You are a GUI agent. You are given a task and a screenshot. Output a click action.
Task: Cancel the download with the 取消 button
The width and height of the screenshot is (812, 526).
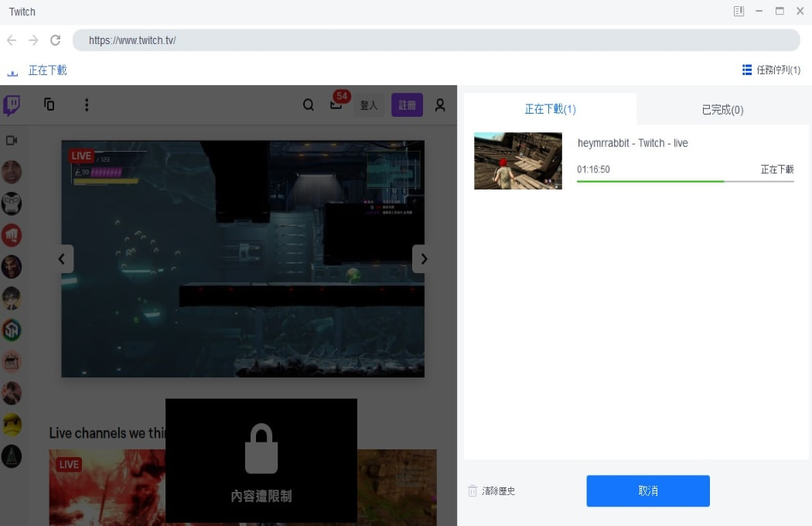pyautogui.click(x=648, y=490)
